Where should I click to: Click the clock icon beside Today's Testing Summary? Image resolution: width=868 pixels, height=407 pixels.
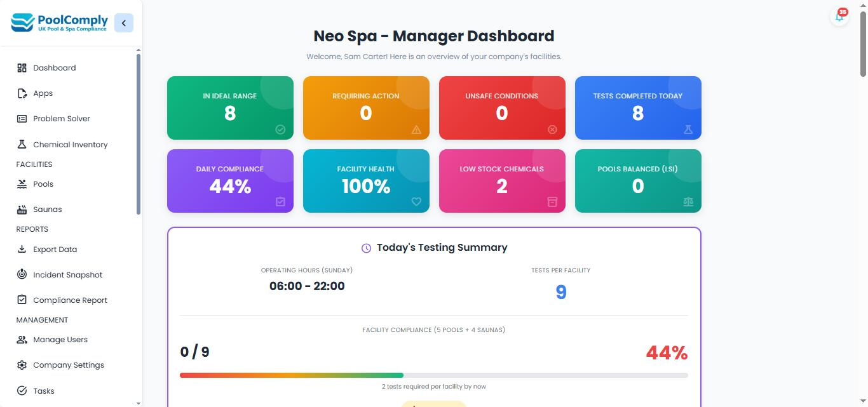(x=366, y=248)
